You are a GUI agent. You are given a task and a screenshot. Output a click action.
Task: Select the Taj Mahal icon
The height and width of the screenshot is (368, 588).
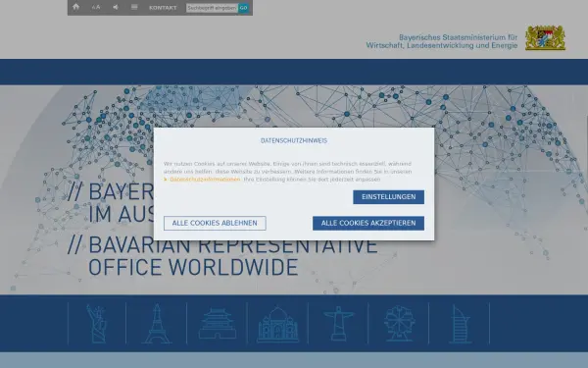278,324
